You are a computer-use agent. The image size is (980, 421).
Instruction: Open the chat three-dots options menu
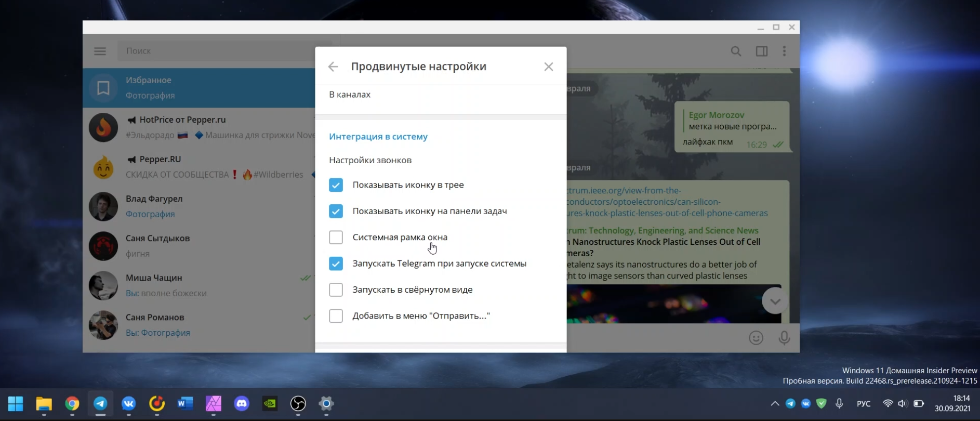[x=785, y=51]
